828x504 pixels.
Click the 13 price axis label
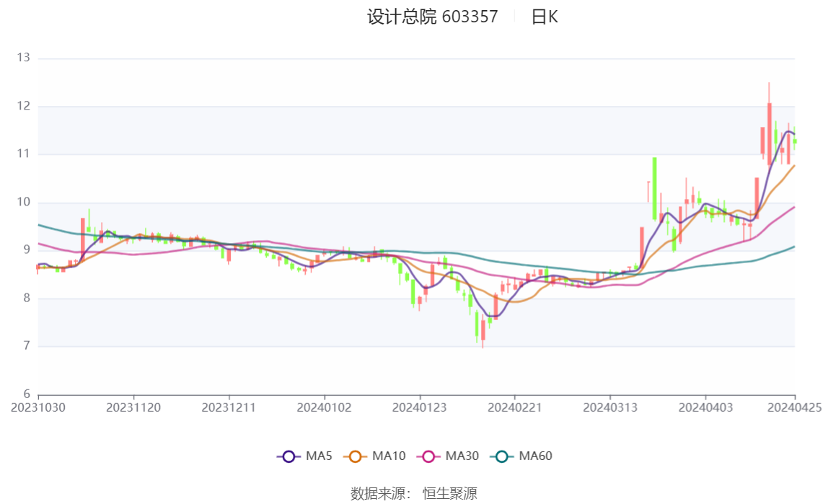(24, 58)
